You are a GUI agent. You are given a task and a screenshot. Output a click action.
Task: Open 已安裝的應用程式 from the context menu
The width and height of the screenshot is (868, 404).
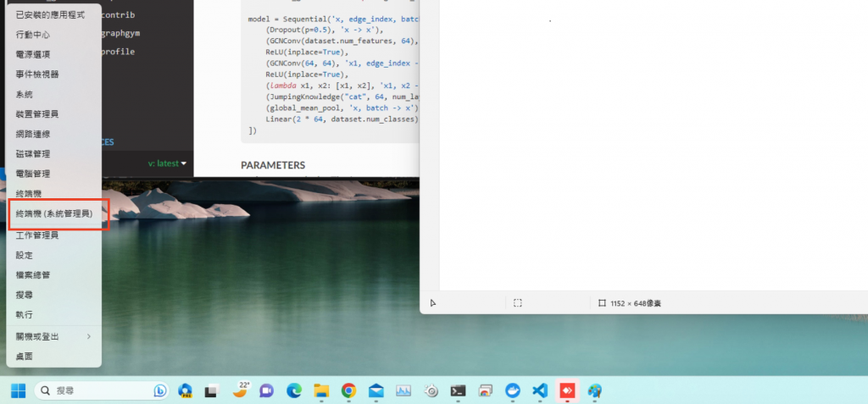53,15
